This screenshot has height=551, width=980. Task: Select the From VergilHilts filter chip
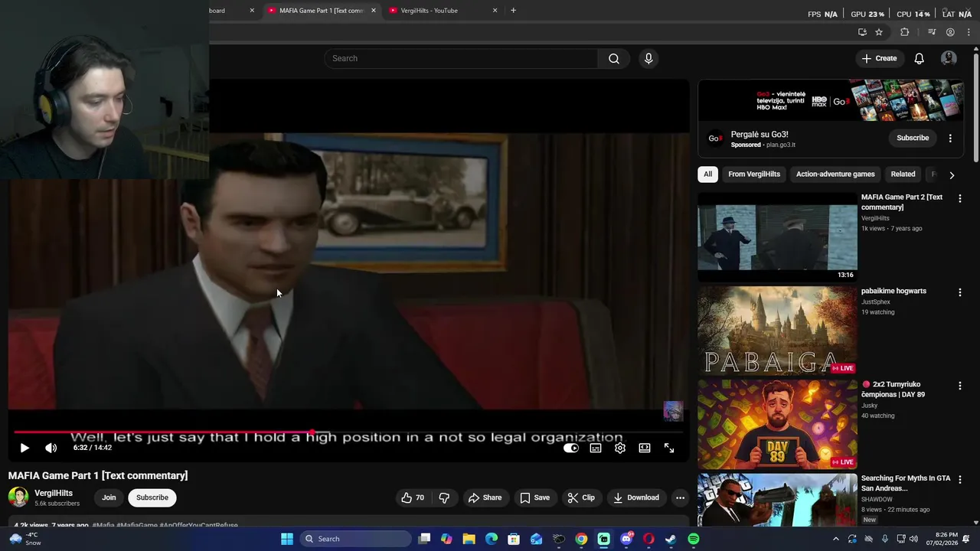pyautogui.click(x=754, y=174)
